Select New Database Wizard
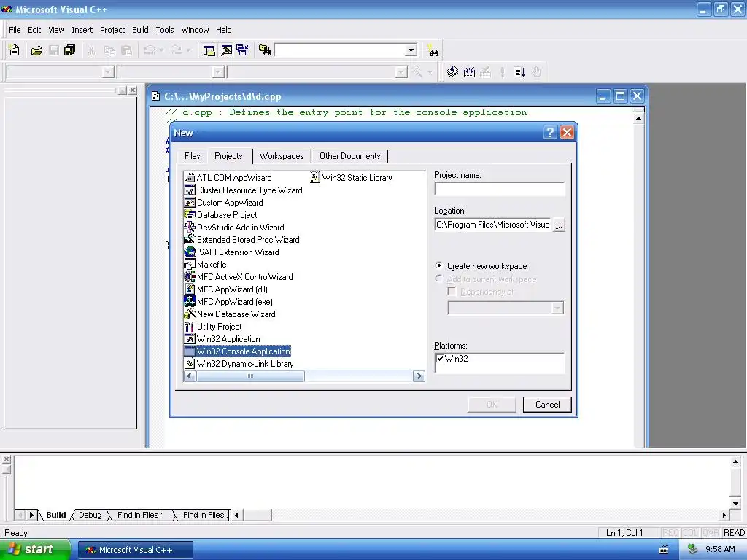 pos(230,314)
